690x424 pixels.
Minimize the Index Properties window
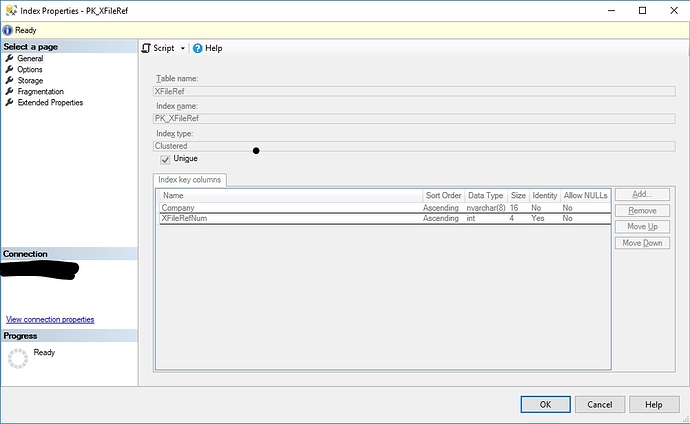pos(611,11)
